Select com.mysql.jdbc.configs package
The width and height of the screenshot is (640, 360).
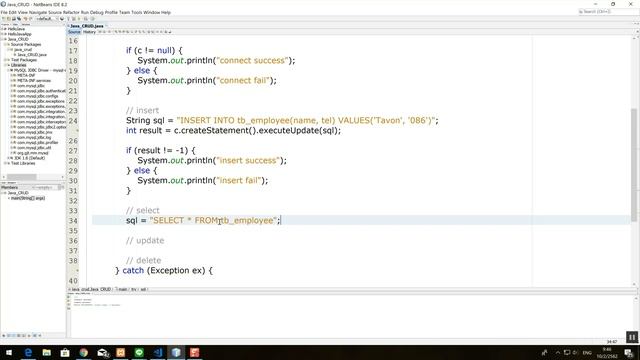[x=38, y=96]
